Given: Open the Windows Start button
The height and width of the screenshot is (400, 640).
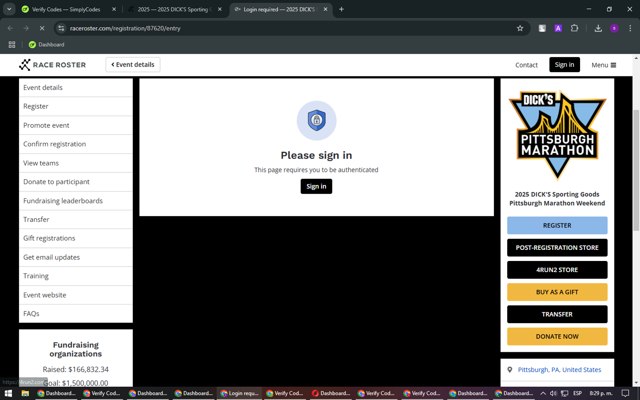Looking at the screenshot, I should tap(8, 393).
